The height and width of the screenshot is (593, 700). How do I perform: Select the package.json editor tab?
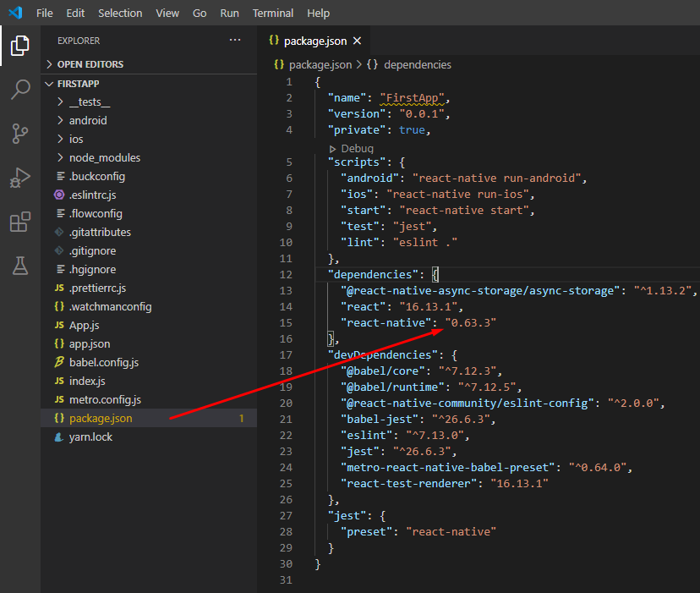(x=314, y=41)
